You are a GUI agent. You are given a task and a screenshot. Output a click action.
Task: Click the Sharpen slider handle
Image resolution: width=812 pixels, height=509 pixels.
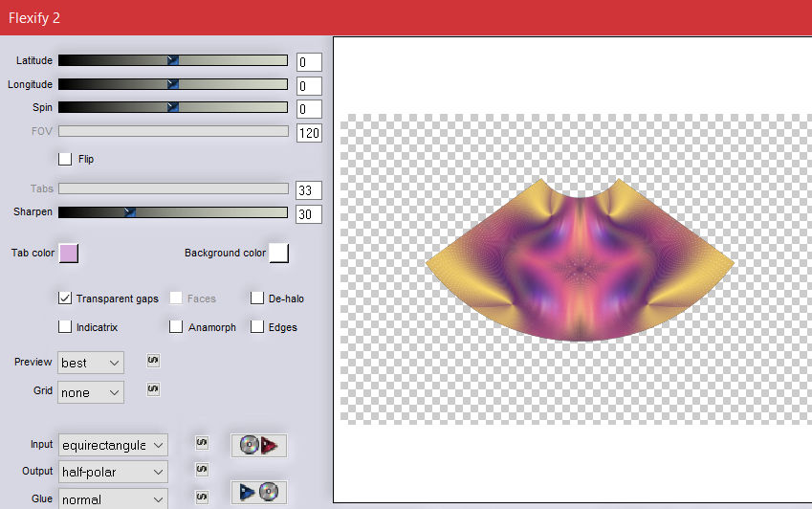[130, 212]
